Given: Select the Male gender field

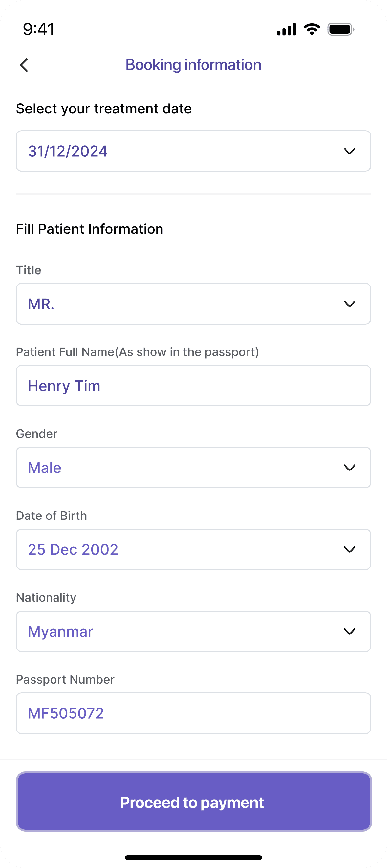Looking at the screenshot, I should coord(194,468).
